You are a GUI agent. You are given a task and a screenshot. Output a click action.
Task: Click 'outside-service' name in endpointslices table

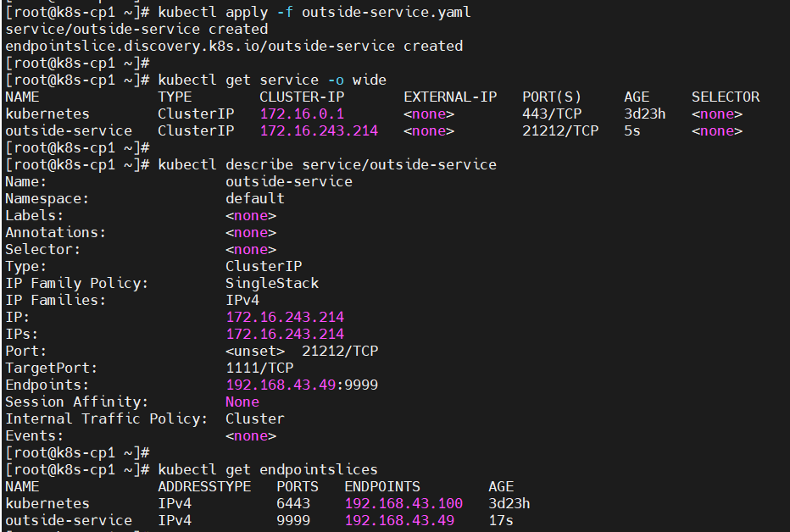coord(69,520)
